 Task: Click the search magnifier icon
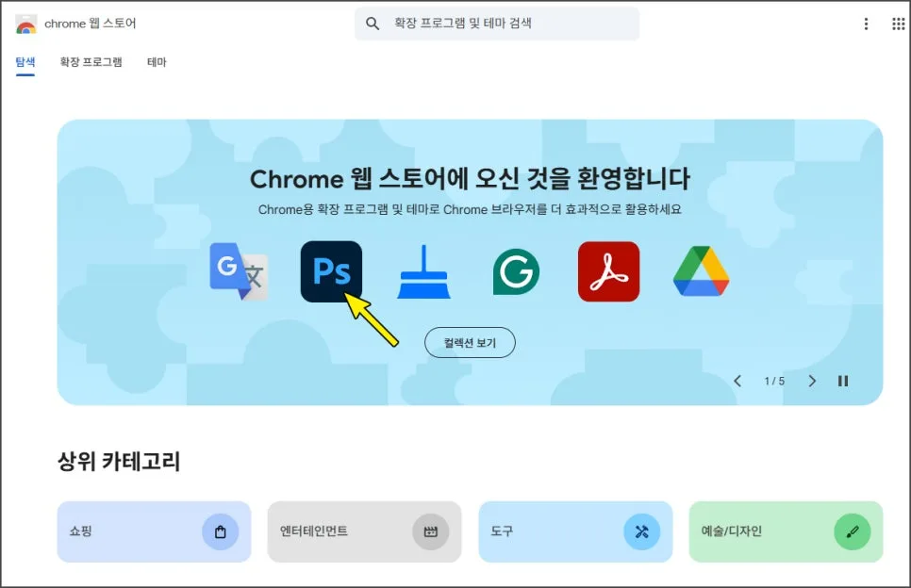point(373,24)
